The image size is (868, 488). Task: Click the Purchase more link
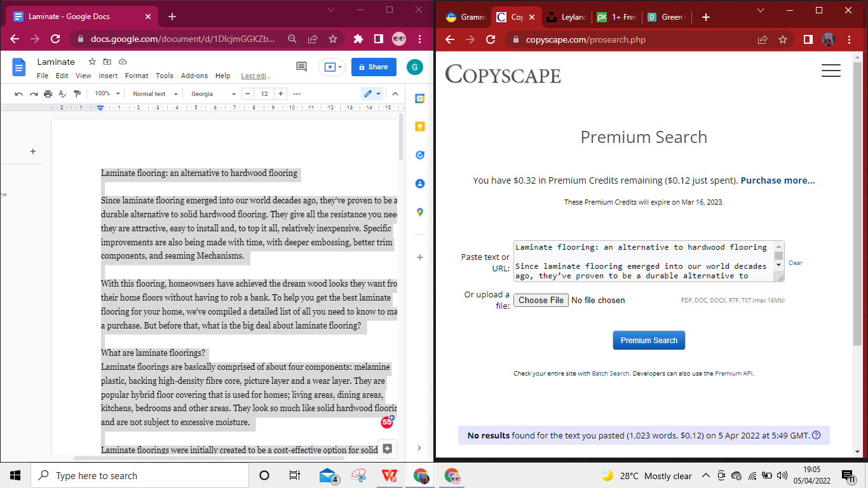click(x=777, y=180)
